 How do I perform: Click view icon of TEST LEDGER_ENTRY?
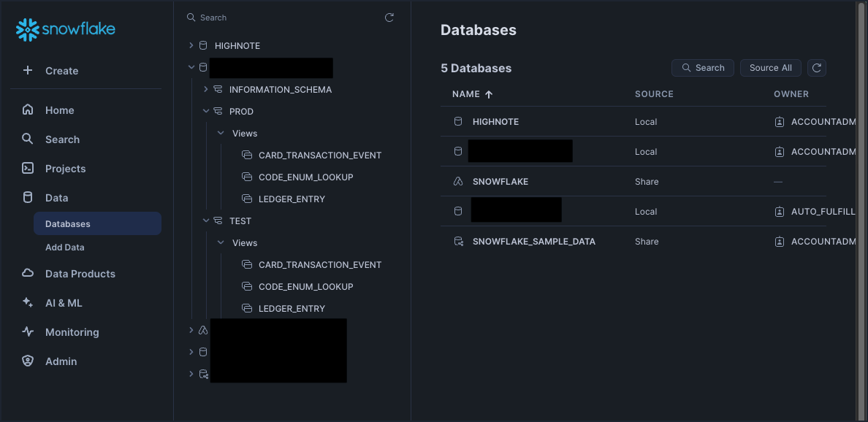[x=247, y=308]
